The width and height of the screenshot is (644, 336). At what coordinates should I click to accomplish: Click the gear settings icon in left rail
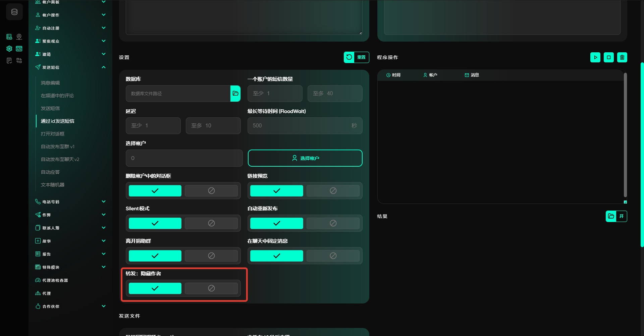9,49
